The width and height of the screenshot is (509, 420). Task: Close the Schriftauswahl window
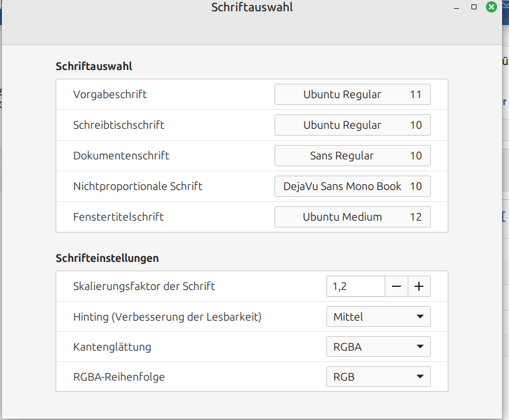click(x=491, y=7)
